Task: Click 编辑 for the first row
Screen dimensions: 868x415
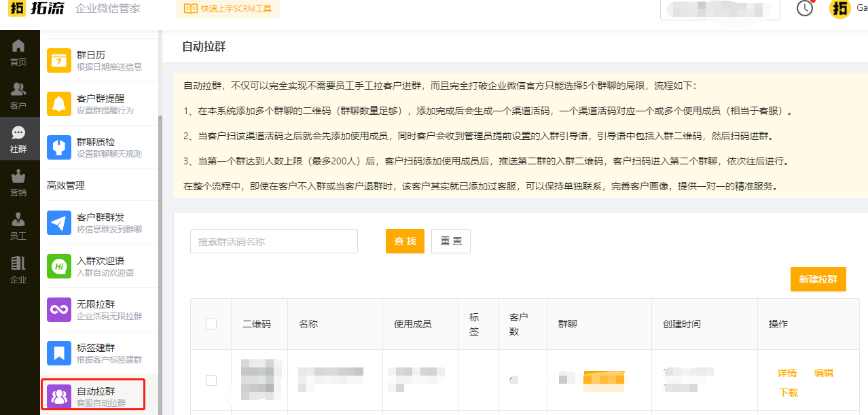Action: [824, 373]
